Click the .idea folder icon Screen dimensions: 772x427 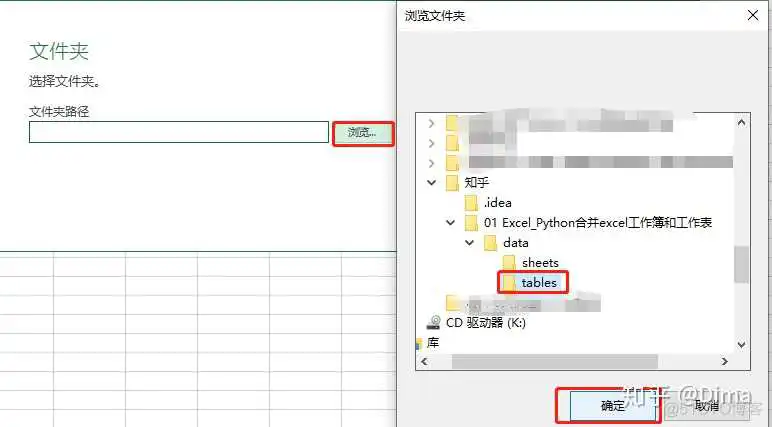(x=471, y=203)
